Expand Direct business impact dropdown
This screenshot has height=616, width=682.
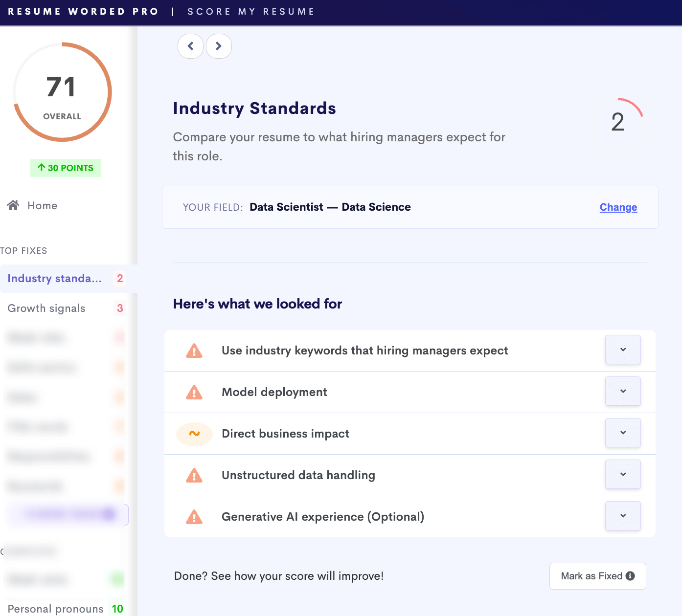623,433
